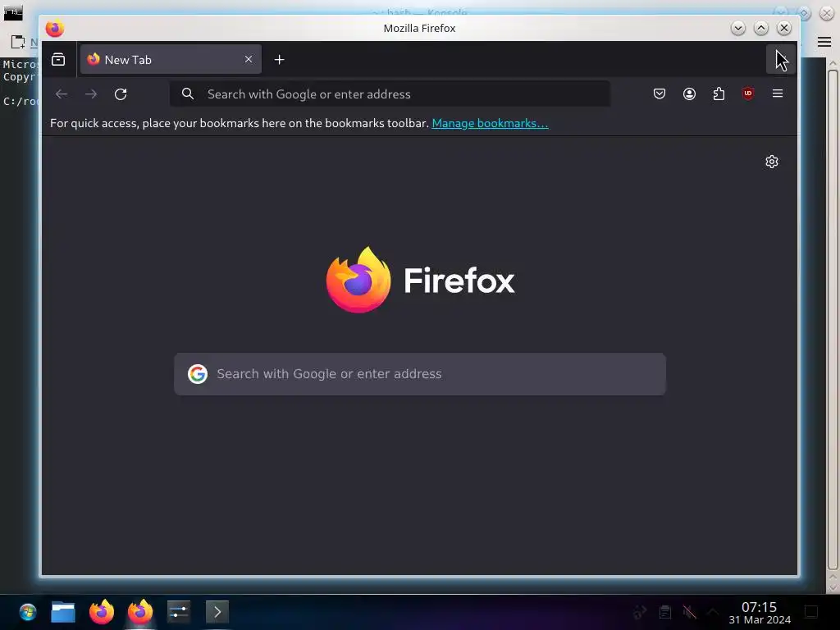The image size is (840, 630).
Task: Open the uBlock Origin popup
Action: [x=748, y=94]
